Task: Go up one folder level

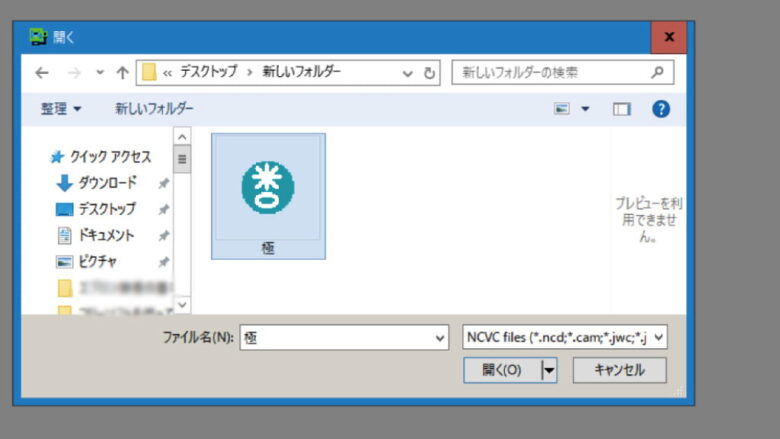Action: (122, 73)
